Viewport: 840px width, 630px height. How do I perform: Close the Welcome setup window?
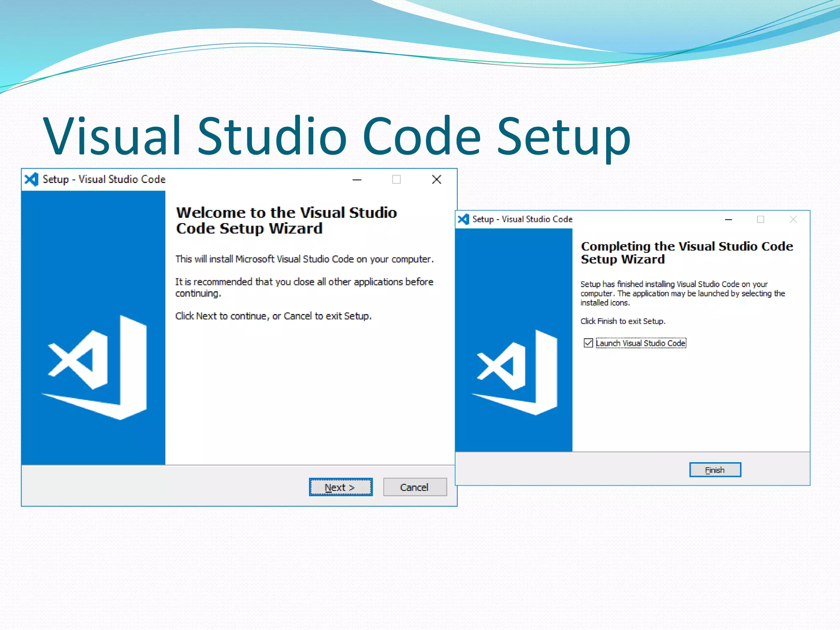[x=436, y=180]
